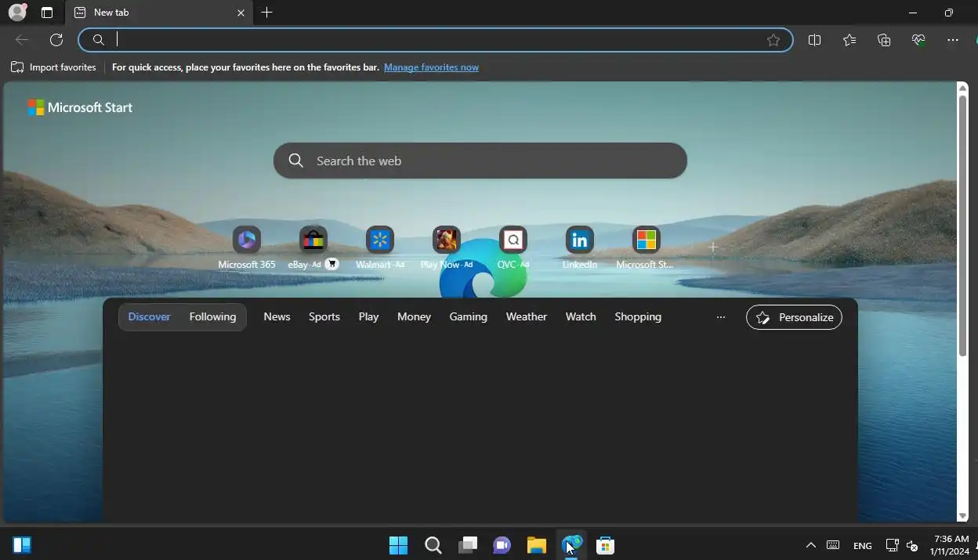978x560 pixels.
Task: Refresh the current page
Action: click(x=56, y=40)
